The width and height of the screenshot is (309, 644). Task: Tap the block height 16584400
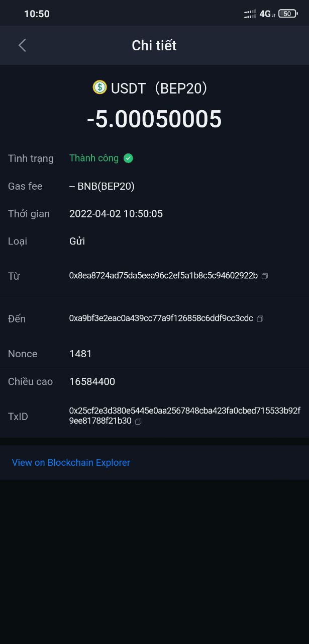pos(92,381)
